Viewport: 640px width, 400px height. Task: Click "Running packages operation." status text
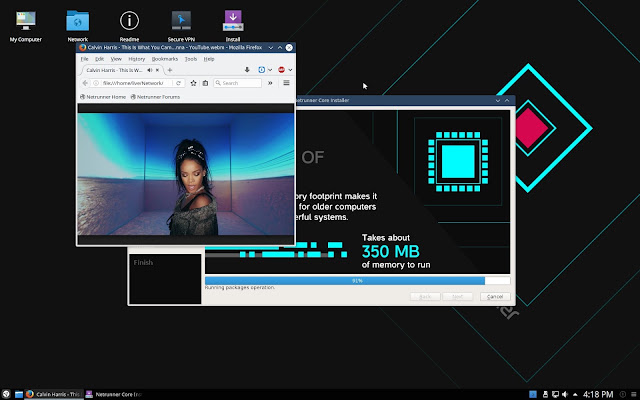click(240, 288)
